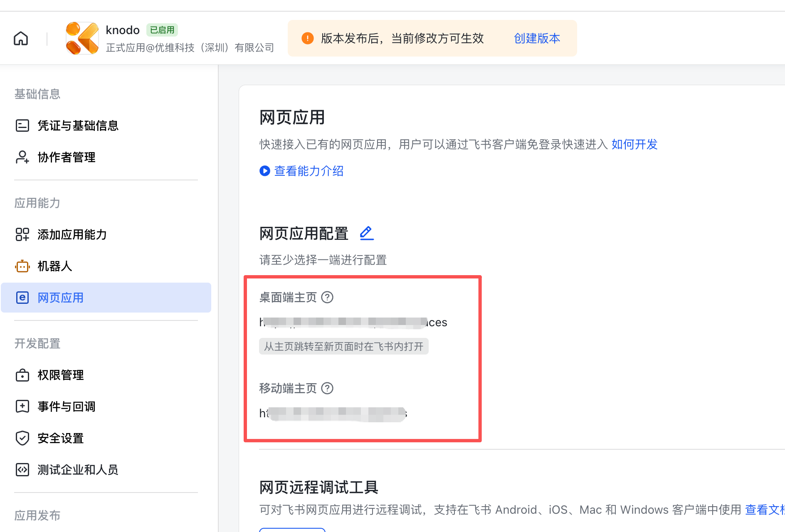Show help for 桌面端主页
This screenshot has height=532, width=785.
[x=328, y=297]
